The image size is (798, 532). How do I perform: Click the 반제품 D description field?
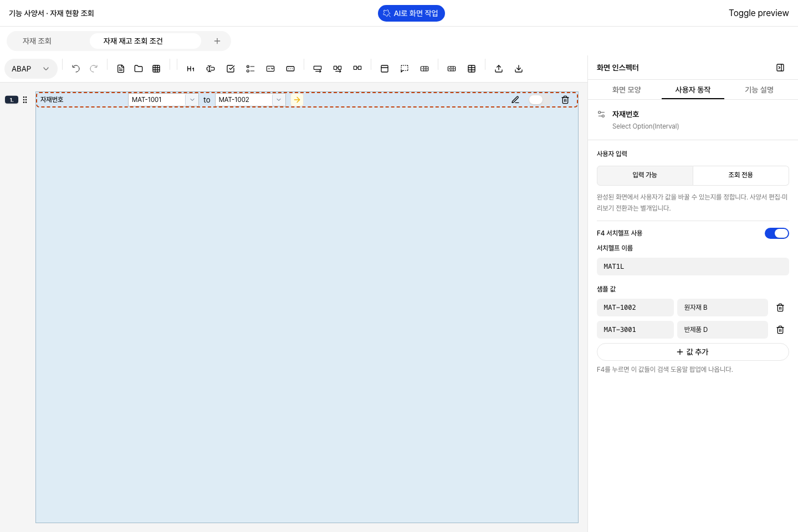[723, 330]
